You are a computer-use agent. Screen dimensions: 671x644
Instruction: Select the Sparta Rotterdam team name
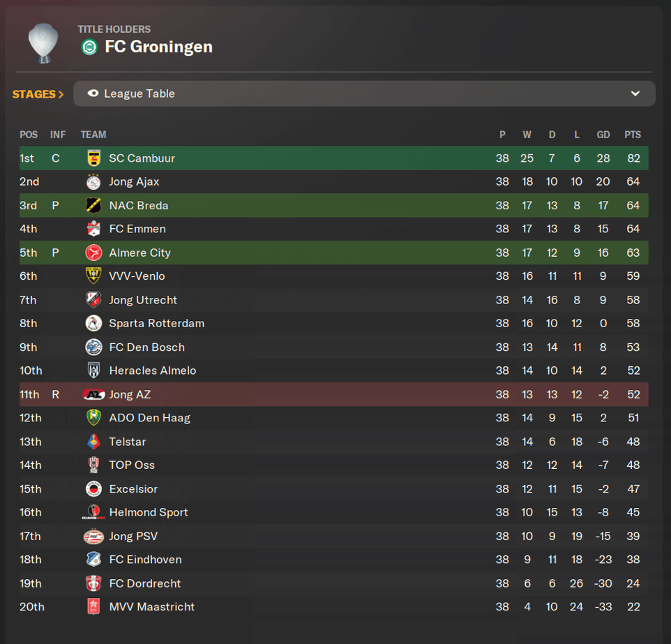pos(156,324)
